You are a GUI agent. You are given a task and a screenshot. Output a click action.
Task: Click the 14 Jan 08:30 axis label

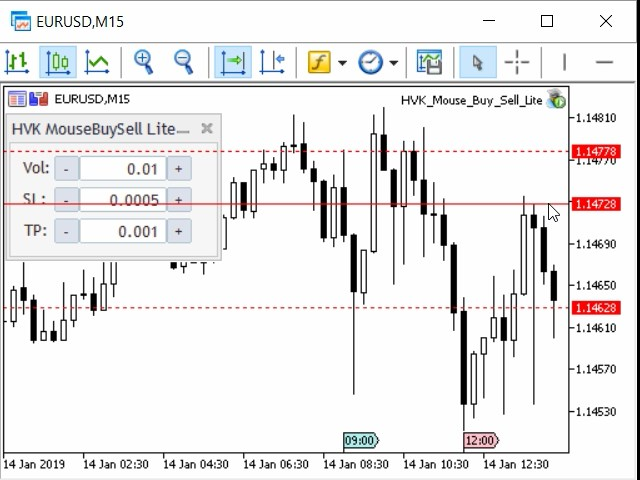[356, 464]
